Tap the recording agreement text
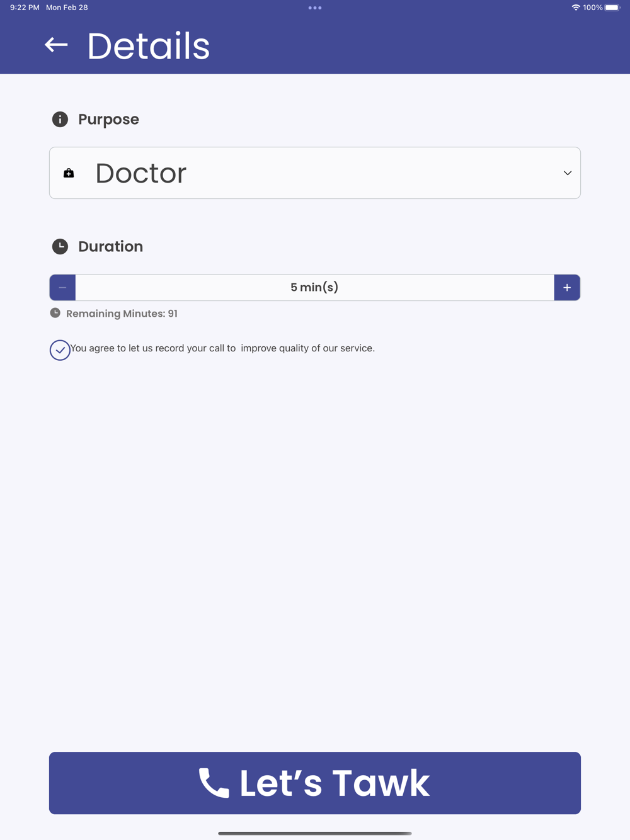 click(x=222, y=348)
